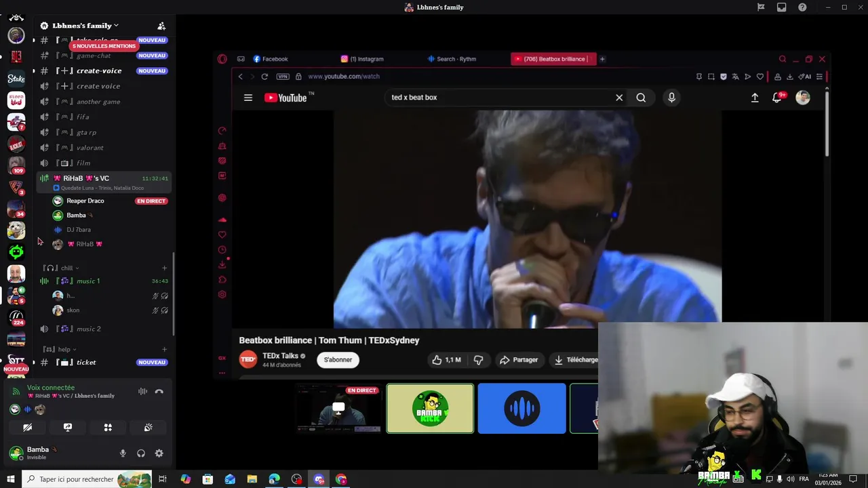
Task: Deafen with the headphones icon
Action: tap(141, 453)
